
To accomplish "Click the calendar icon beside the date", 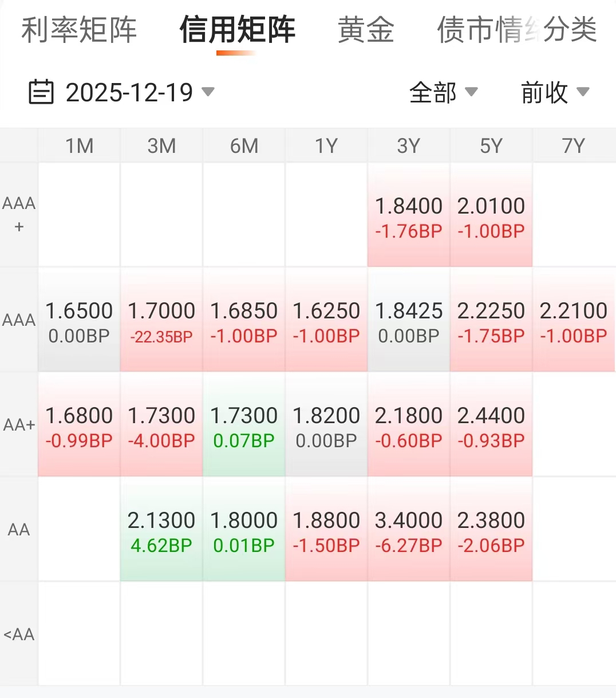I will coord(41,92).
